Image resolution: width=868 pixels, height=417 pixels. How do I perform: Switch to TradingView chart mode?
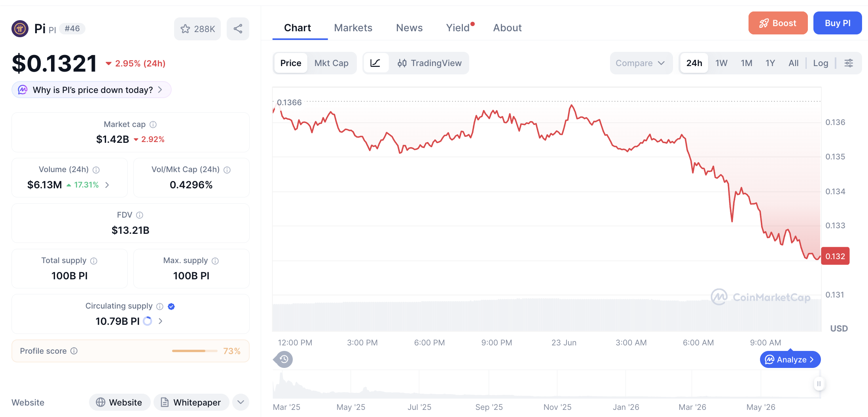point(430,63)
